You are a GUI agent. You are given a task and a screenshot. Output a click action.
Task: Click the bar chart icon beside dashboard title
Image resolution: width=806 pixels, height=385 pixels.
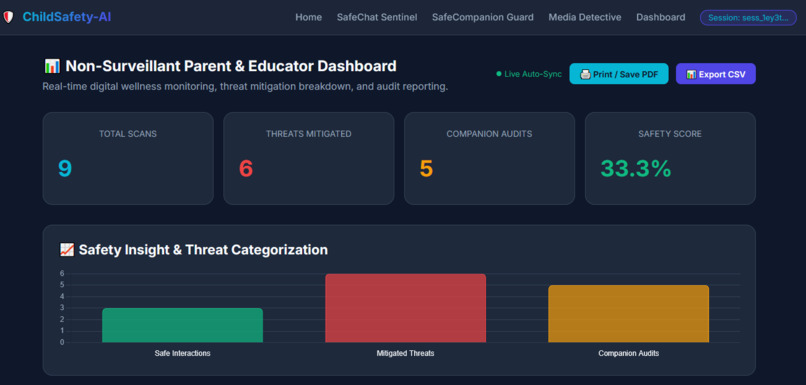coord(52,66)
